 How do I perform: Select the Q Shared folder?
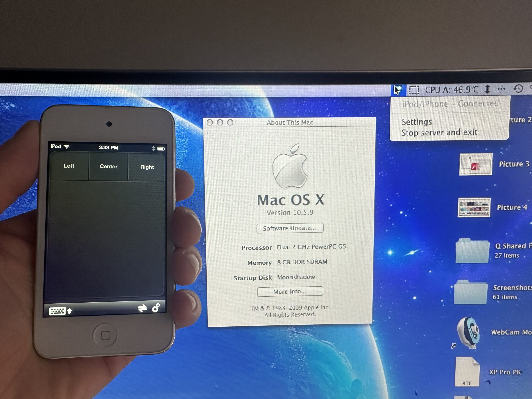tap(472, 251)
